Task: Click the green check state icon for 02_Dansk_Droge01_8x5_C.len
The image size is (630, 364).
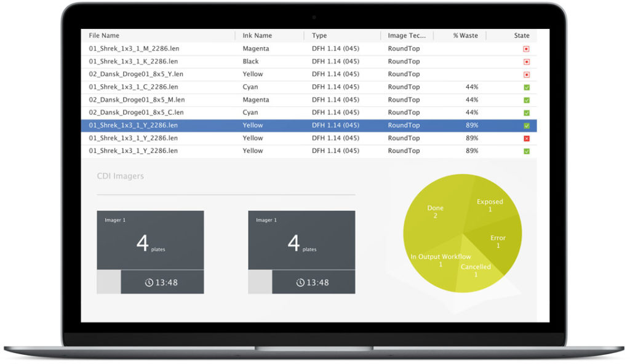Action: 527,113
